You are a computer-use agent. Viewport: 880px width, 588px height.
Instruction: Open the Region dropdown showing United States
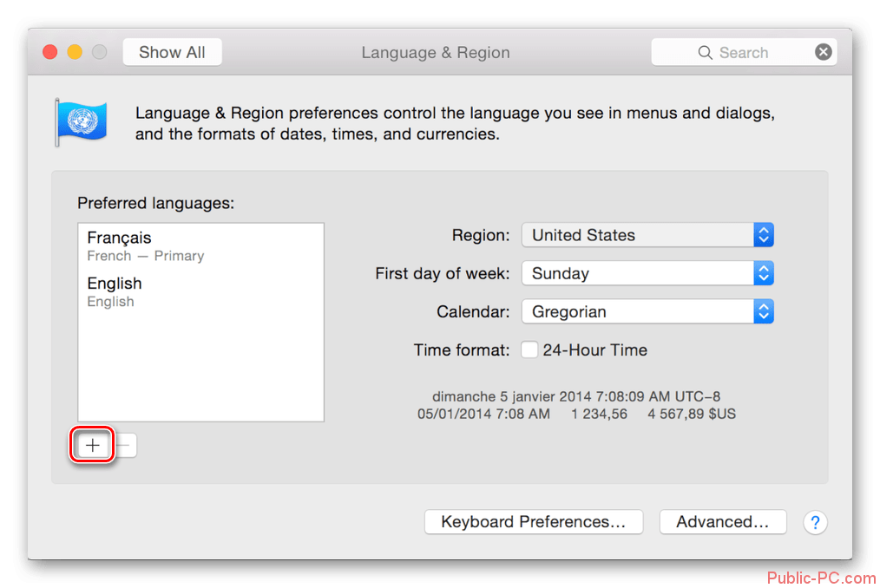click(647, 235)
